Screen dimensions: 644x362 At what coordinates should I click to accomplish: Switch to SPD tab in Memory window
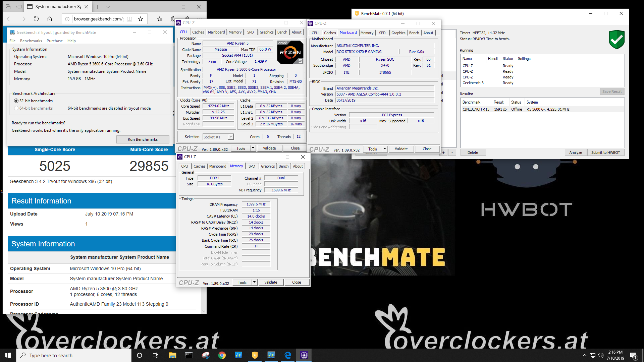pyautogui.click(x=252, y=166)
